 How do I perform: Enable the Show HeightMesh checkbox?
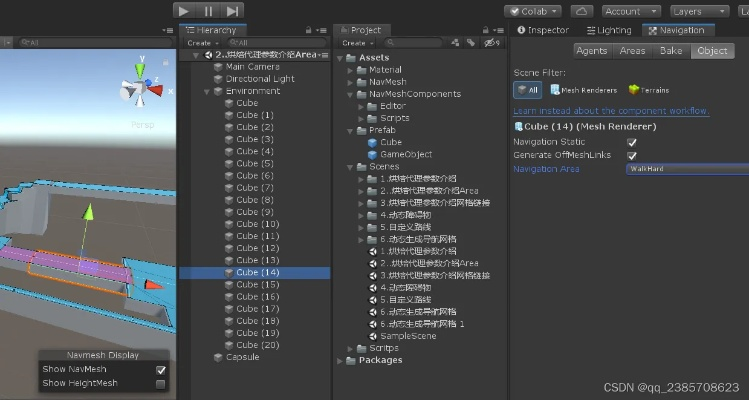[x=161, y=383]
